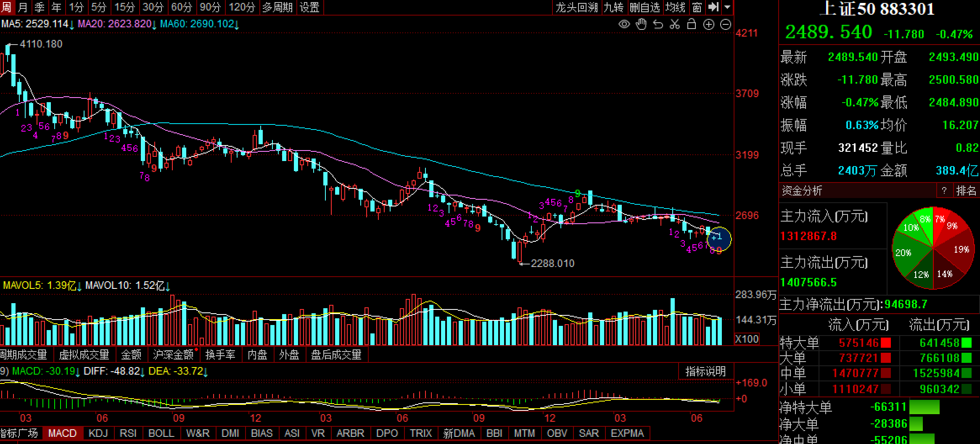
Task: Click the 龙头回溯 button
Action: click(576, 7)
